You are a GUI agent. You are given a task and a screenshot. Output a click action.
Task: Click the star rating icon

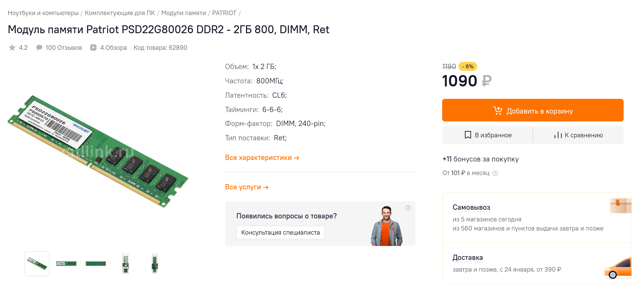[x=12, y=48]
